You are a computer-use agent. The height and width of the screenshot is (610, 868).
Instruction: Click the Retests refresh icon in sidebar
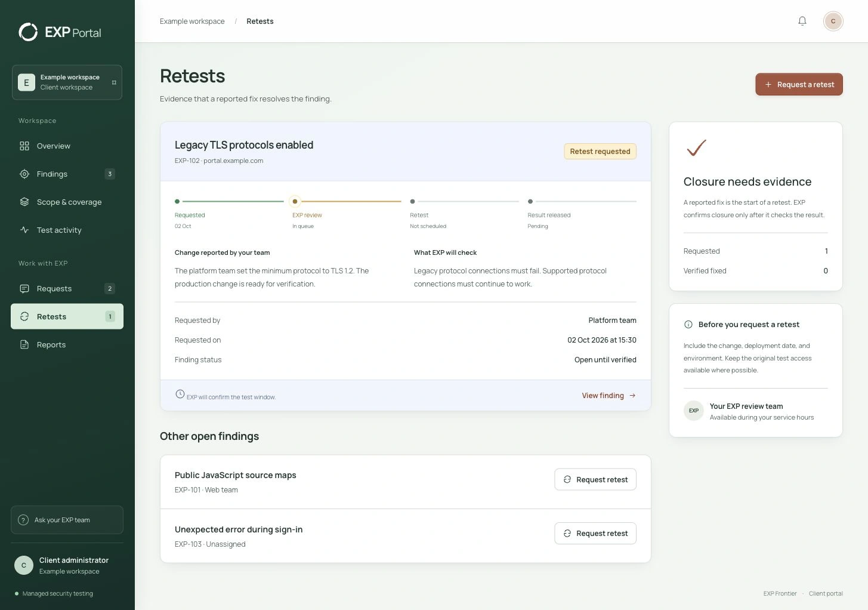coord(24,316)
